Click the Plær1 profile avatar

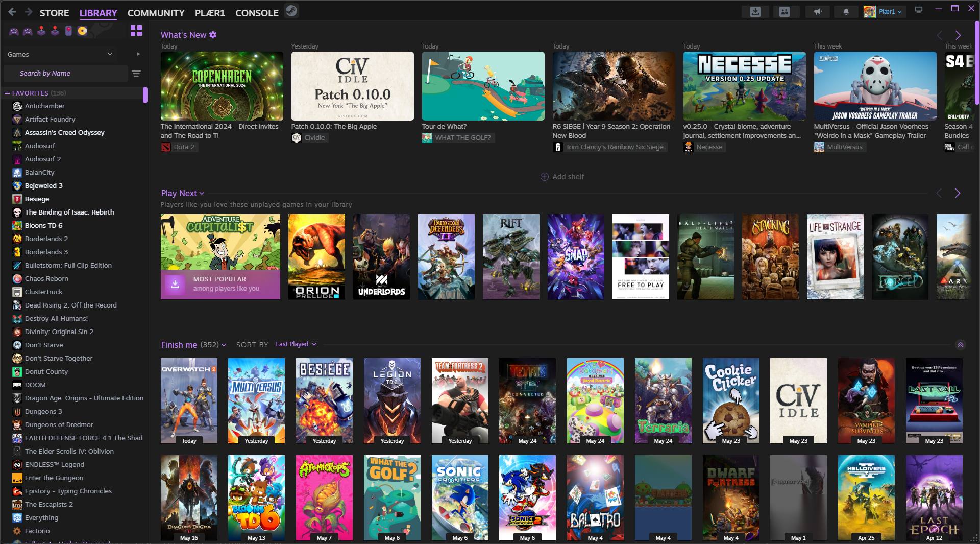[870, 12]
